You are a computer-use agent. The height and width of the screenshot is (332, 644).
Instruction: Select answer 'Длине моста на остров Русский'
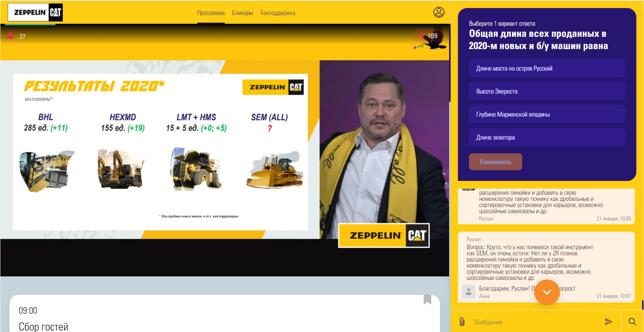coord(547,68)
